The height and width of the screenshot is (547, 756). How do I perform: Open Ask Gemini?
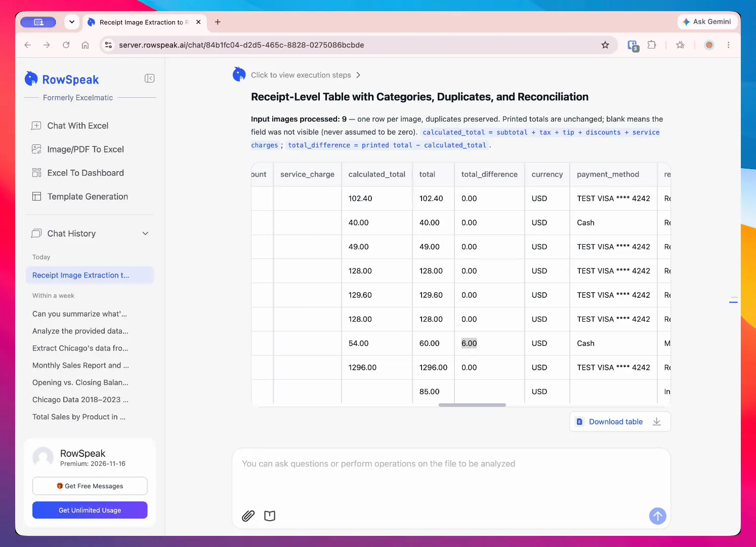coord(707,22)
